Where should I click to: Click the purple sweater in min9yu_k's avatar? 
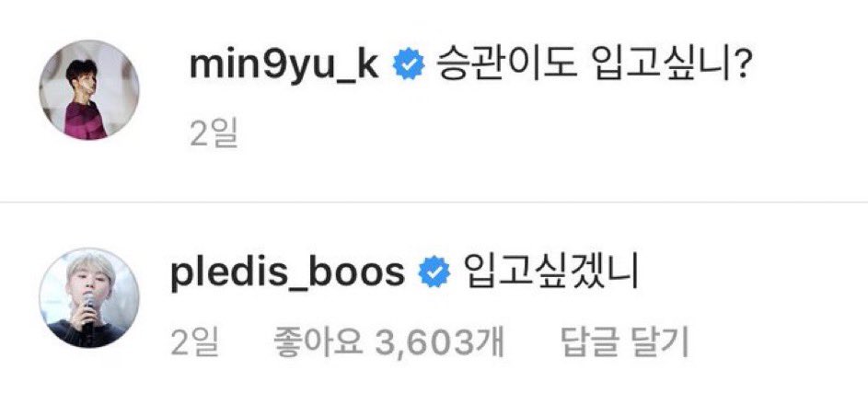(86, 121)
